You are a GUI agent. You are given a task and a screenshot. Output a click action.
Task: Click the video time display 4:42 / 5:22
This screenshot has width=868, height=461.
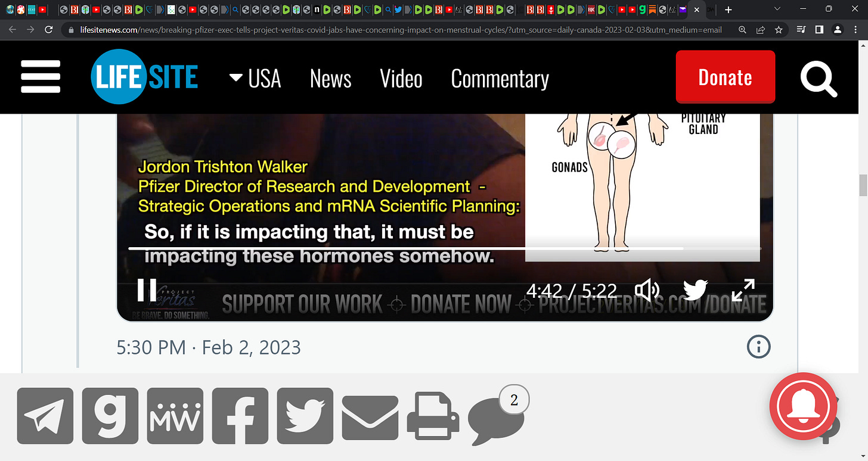pyautogui.click(x=572, y=291)
